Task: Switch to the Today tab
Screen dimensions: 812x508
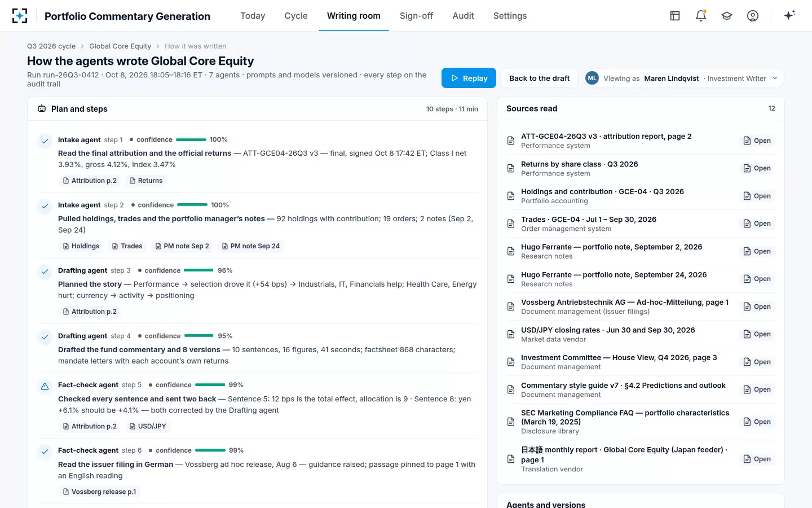Action: (253, 16)
